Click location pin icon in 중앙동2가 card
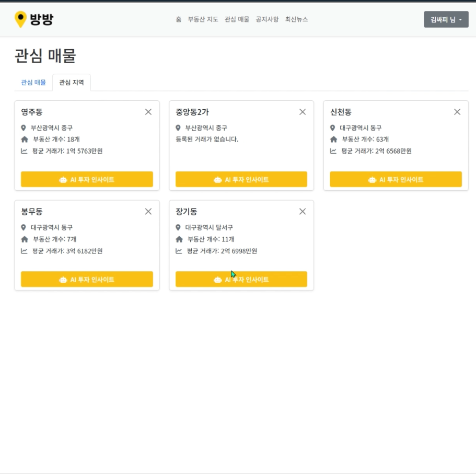 [x=178, y=128]
